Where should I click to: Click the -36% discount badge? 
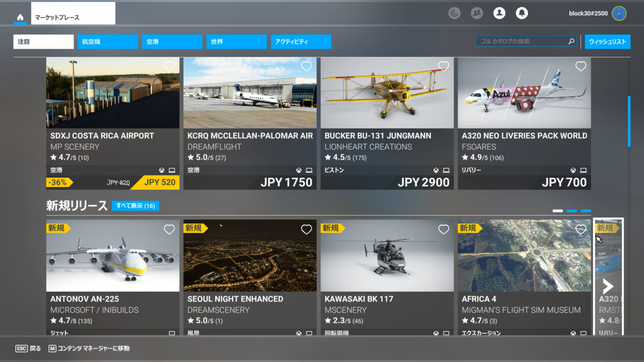[x=59, y=182]
